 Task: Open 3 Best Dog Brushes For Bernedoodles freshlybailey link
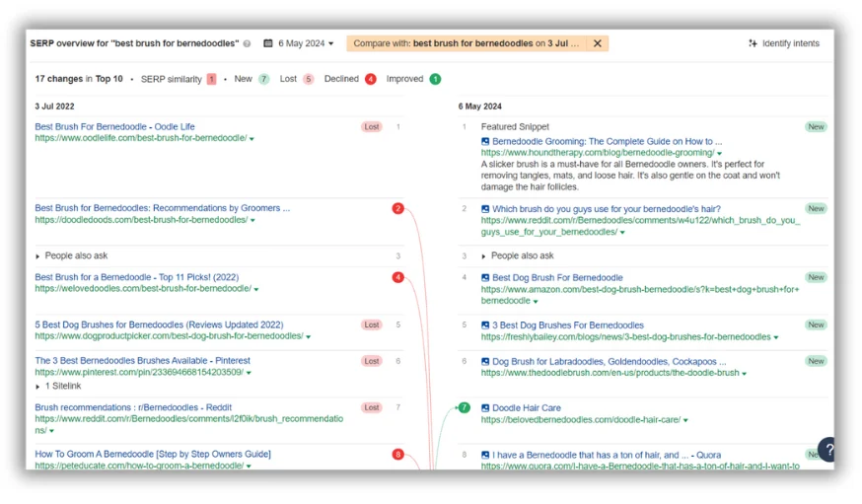coord(568,324)
